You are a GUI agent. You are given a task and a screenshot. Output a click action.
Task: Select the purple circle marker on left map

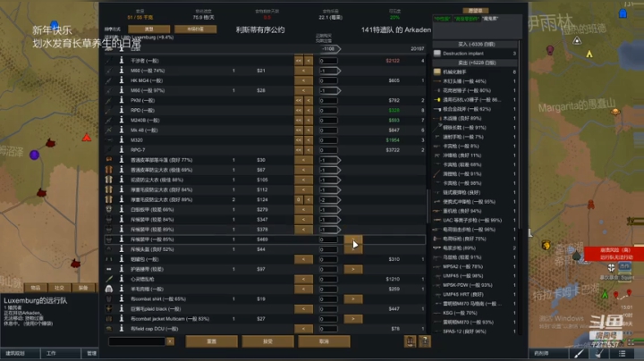tap(35, 155)
